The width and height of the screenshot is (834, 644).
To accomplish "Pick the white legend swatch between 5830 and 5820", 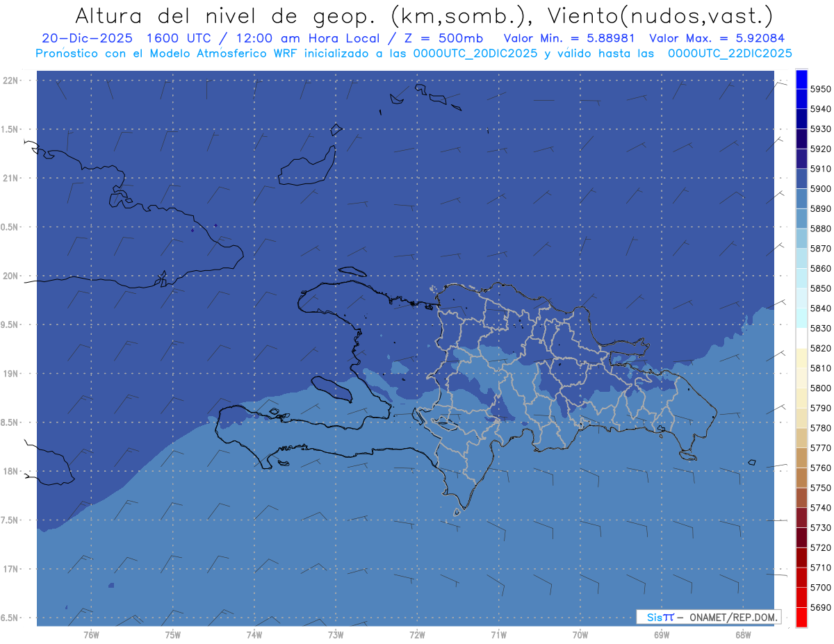I will point(801,338).
